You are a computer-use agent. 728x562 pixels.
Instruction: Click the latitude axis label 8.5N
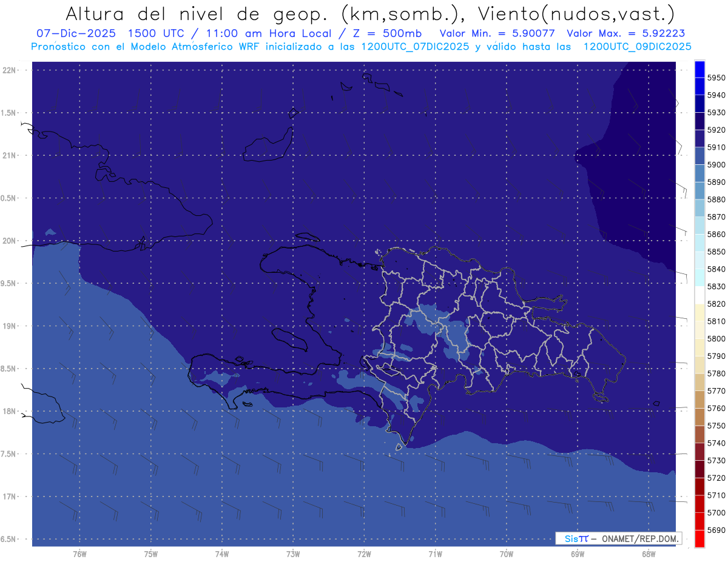pos(9,369)
